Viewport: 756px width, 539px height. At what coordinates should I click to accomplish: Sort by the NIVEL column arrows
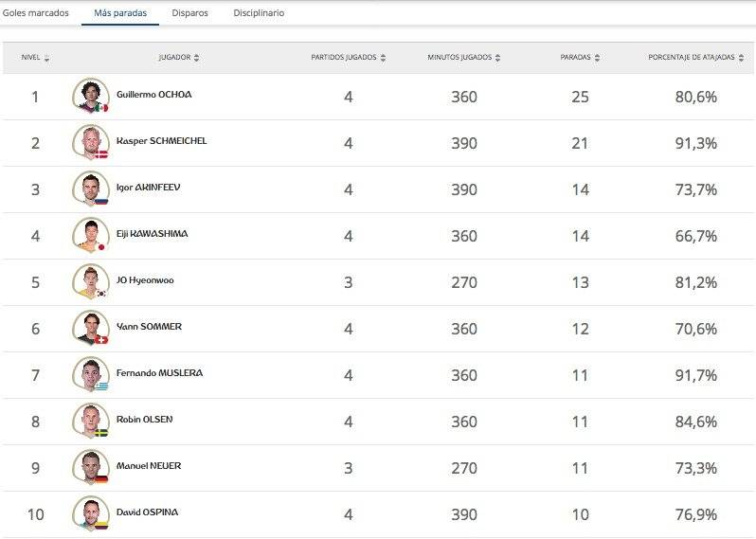(46, 58)
